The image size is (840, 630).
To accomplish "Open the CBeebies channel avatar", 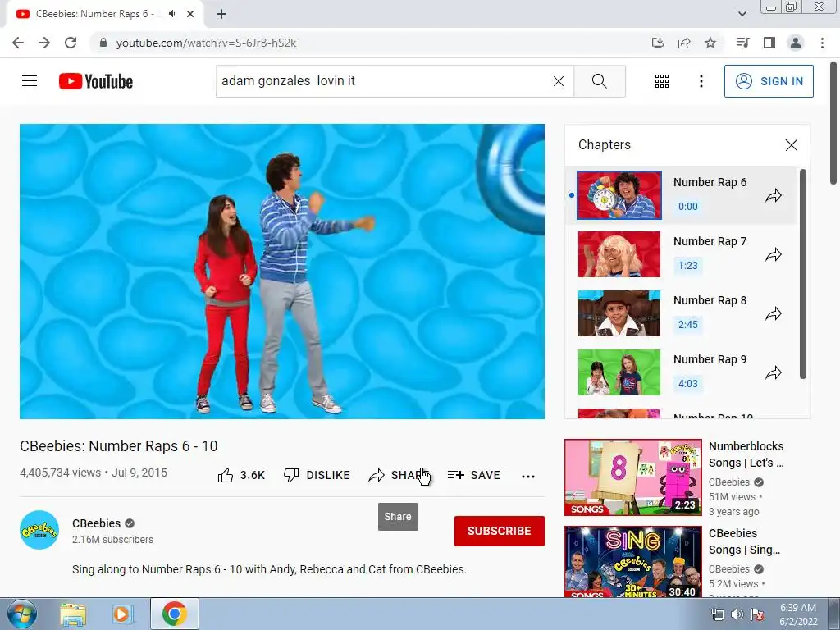I will [x=39, y=530].
